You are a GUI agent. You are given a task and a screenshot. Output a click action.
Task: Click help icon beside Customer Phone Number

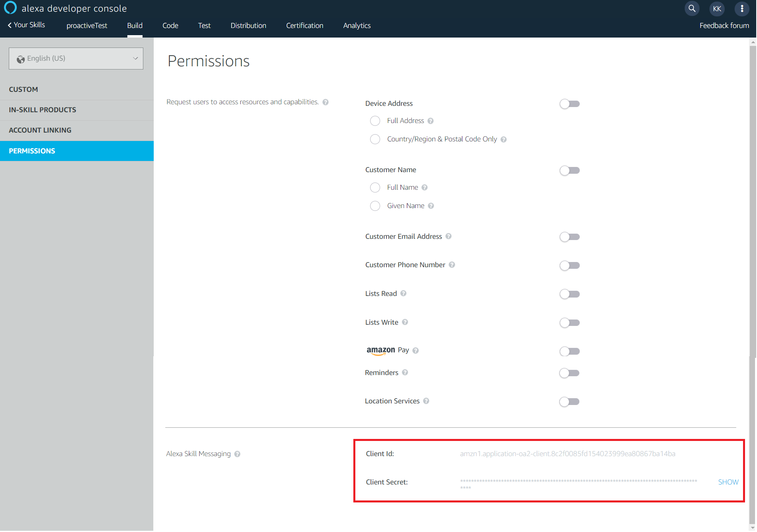(452, 265)
